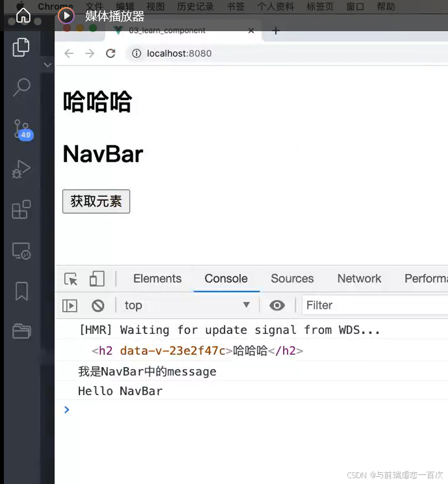Open the 个人资料 menu
This screenshot has height=484, width=448.
275,6
